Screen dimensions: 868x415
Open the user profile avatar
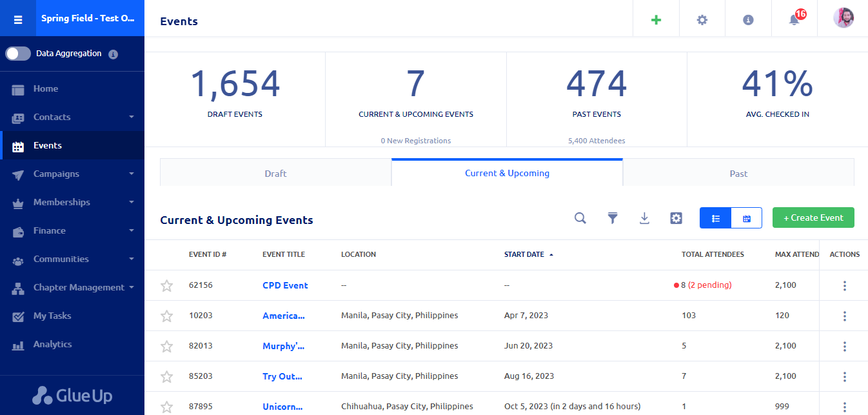pyautogui.click(x=843, y=17)
